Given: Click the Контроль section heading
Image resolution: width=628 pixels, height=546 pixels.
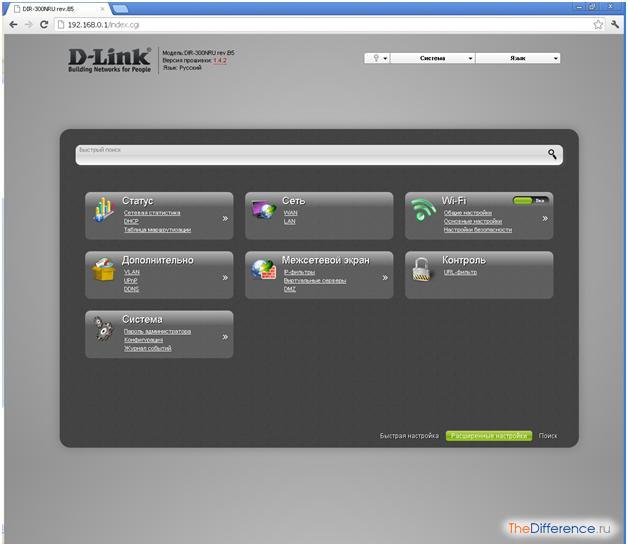Looking at the screenshot, I should 464,260.
